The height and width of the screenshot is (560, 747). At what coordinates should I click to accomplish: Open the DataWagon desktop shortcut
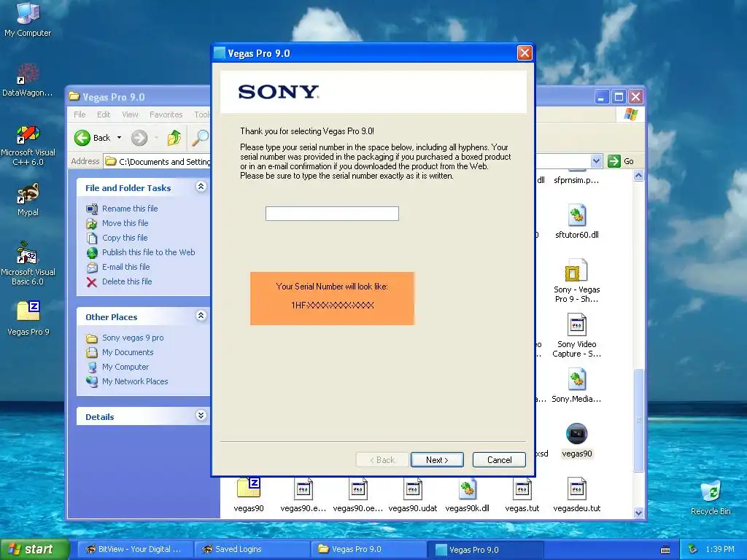click(28, 80)
